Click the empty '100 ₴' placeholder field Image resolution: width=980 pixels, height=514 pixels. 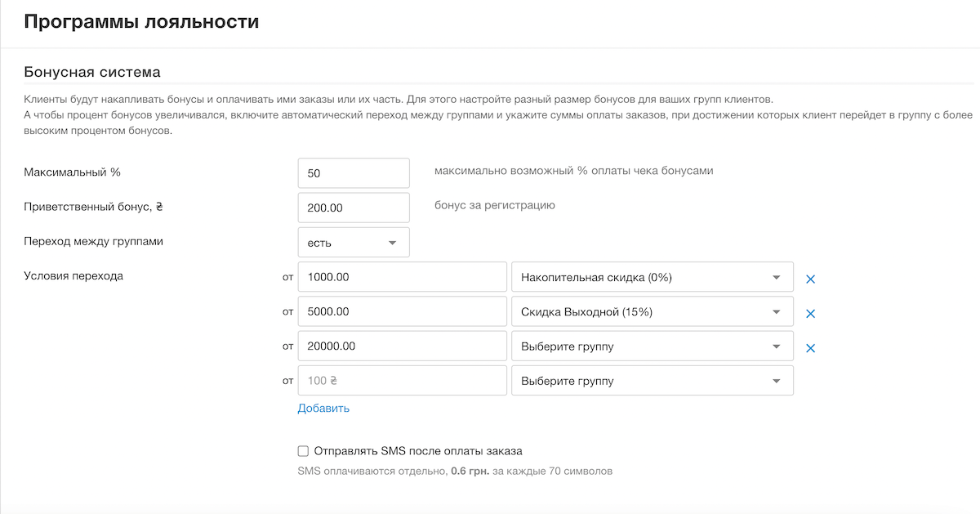tap(402, 380)
